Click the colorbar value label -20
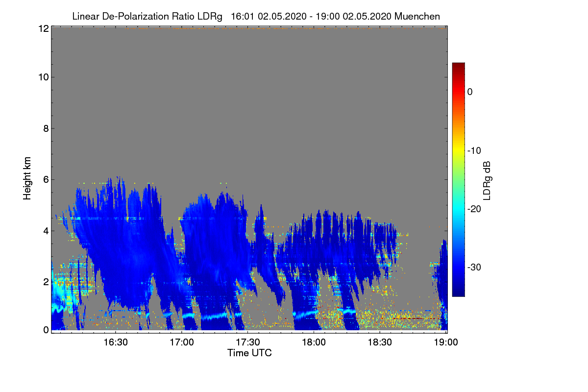Viewport: 588px width, 392px height. click(474, 209)
